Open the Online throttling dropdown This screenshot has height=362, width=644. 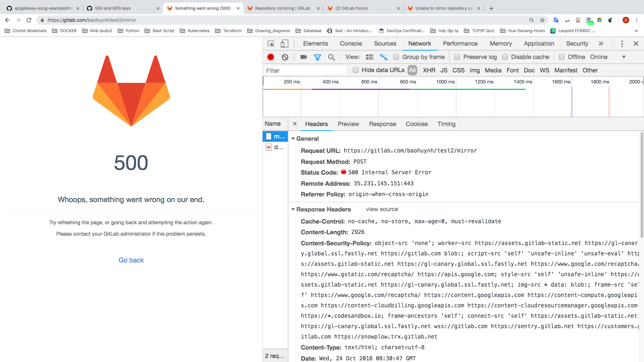tap(624, 57)
